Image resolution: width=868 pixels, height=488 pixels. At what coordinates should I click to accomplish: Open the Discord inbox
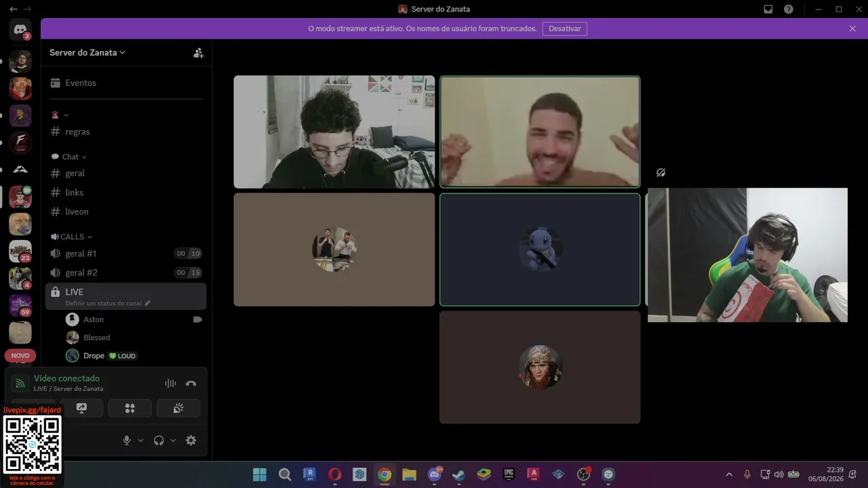pyautogui.click(x=768, y=9)
